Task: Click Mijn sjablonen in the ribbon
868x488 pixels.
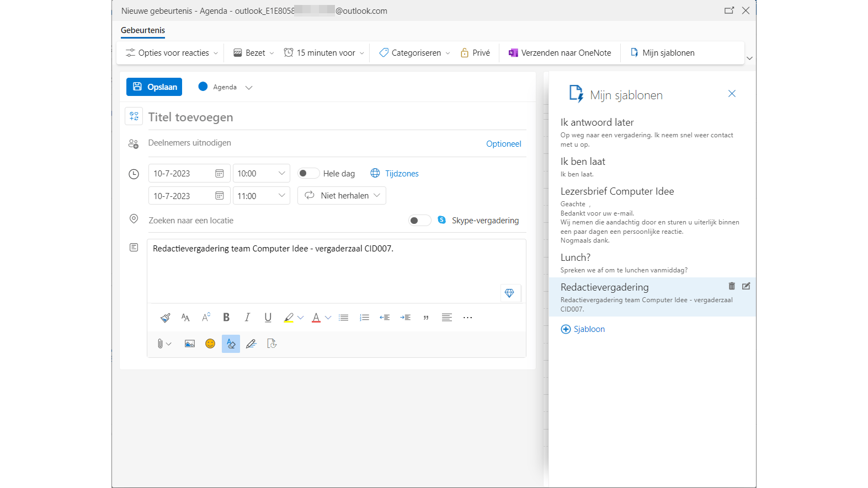Action: click(662, 53)
